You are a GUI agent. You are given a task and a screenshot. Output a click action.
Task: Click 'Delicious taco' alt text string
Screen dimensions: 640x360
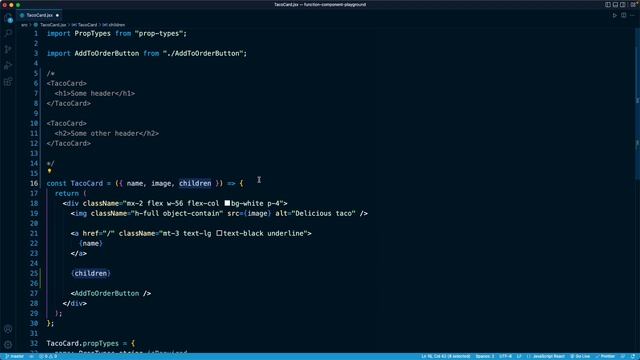point(325,213)
